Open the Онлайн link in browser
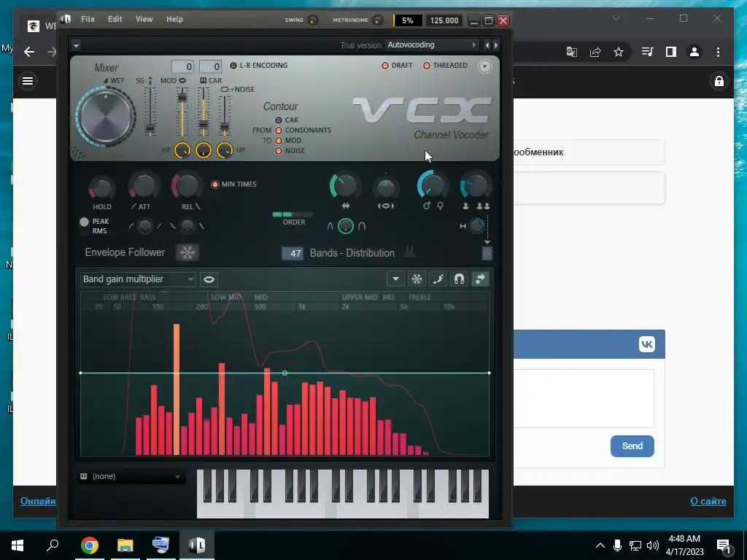Viewport: 747px width, 560px height. click(38, 501)
